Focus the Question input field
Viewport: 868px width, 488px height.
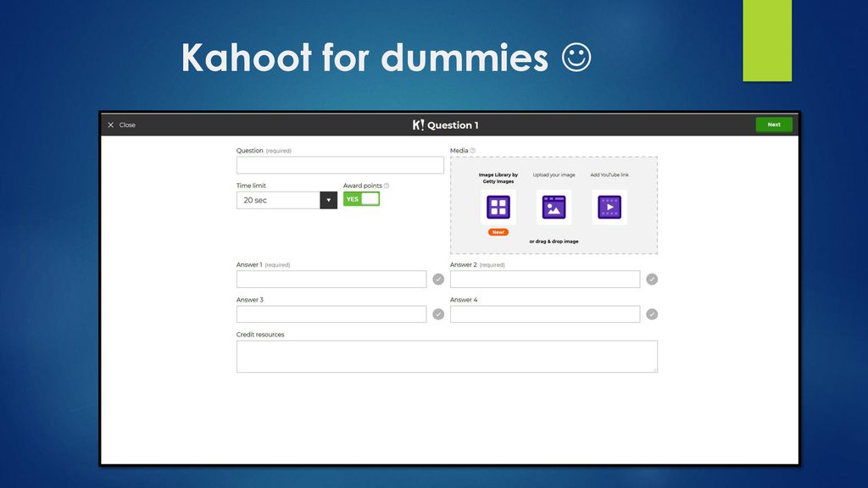pyautogui.click(x=340, y=165)
